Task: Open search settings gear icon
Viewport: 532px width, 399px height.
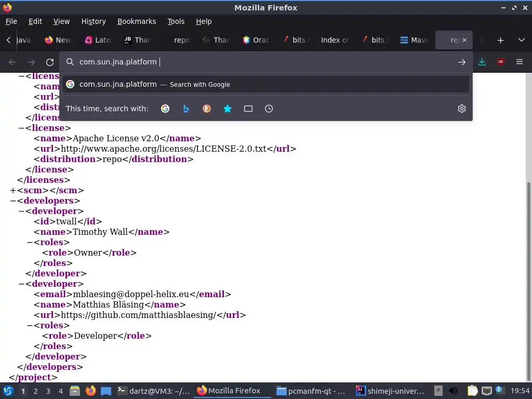Action: (x=461, y=109)
